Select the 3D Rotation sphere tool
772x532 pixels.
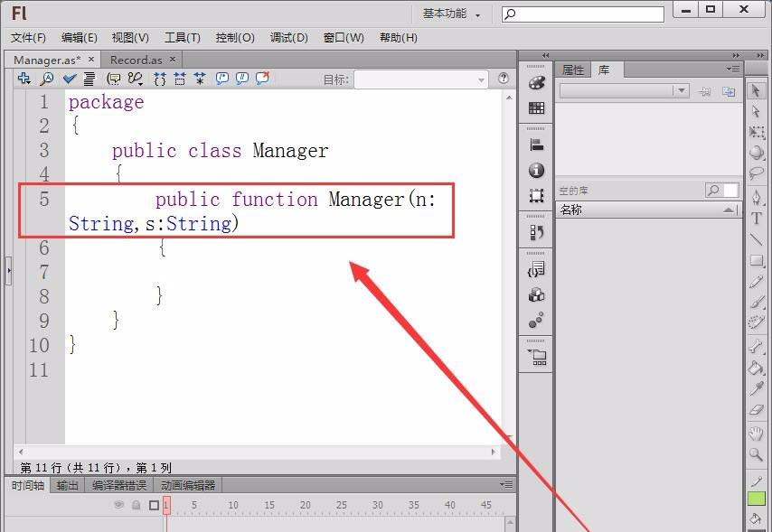tap(757, 153)
